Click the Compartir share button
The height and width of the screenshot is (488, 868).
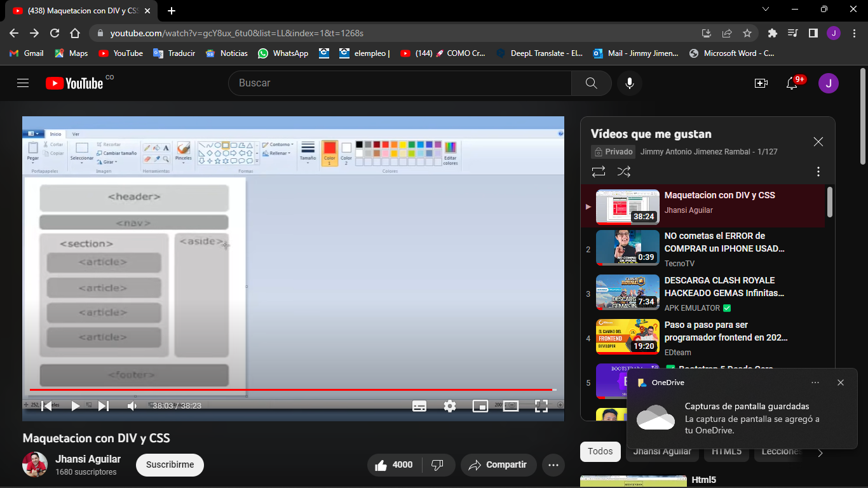pos(498,465)
